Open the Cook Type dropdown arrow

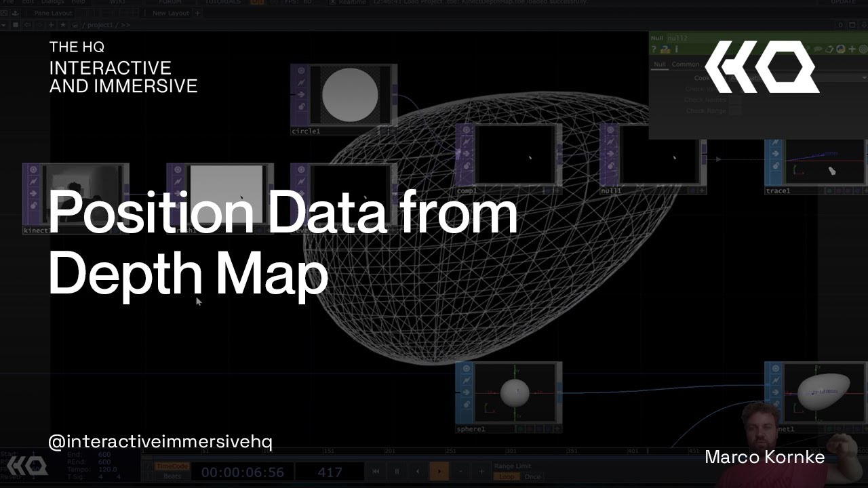pos(863,78)
